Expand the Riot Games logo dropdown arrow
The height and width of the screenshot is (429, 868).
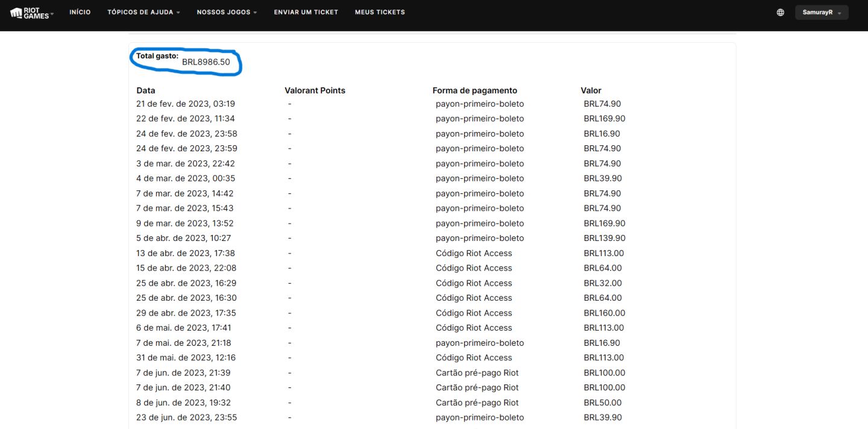[x=52, y=13]
